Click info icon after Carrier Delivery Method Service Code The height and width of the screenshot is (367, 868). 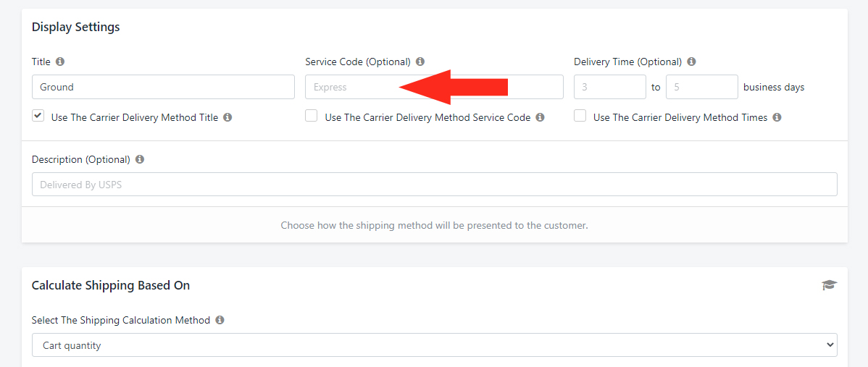[x=540, y=117]
